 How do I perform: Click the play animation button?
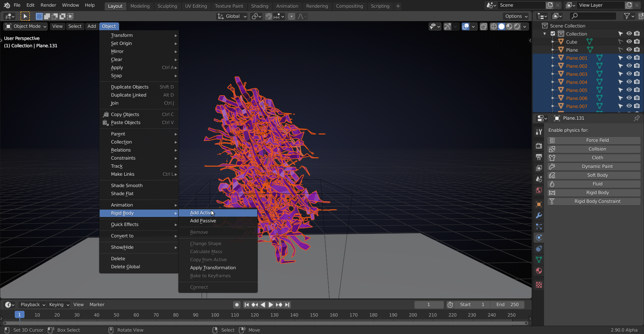tap(271, 304)
